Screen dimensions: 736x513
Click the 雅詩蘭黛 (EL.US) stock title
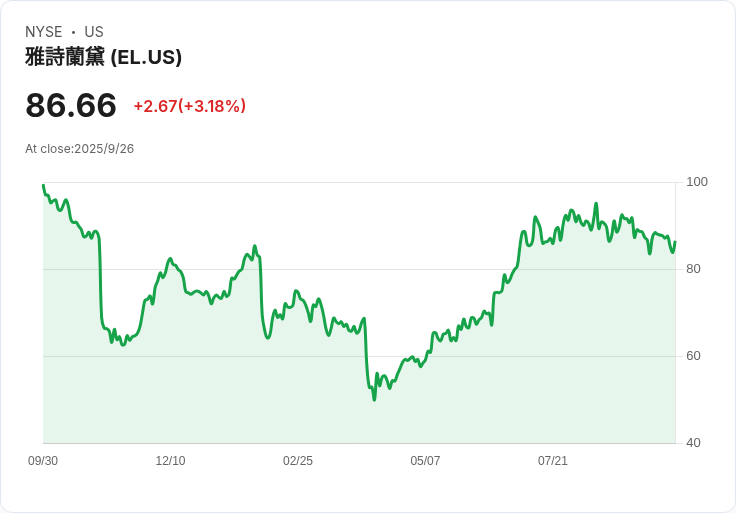pyautogui.click(x=103, y=57)
